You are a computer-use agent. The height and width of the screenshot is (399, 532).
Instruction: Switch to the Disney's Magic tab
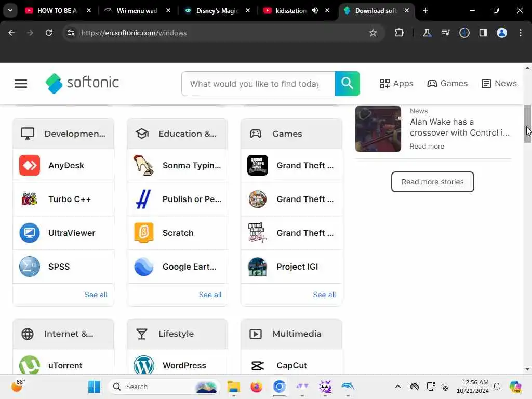217,10
